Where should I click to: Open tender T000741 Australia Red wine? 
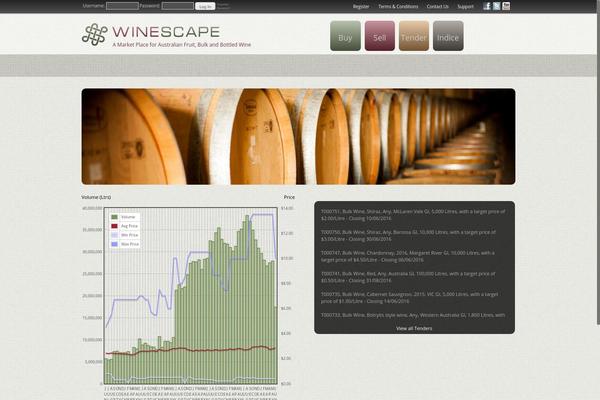pos(408,277)
